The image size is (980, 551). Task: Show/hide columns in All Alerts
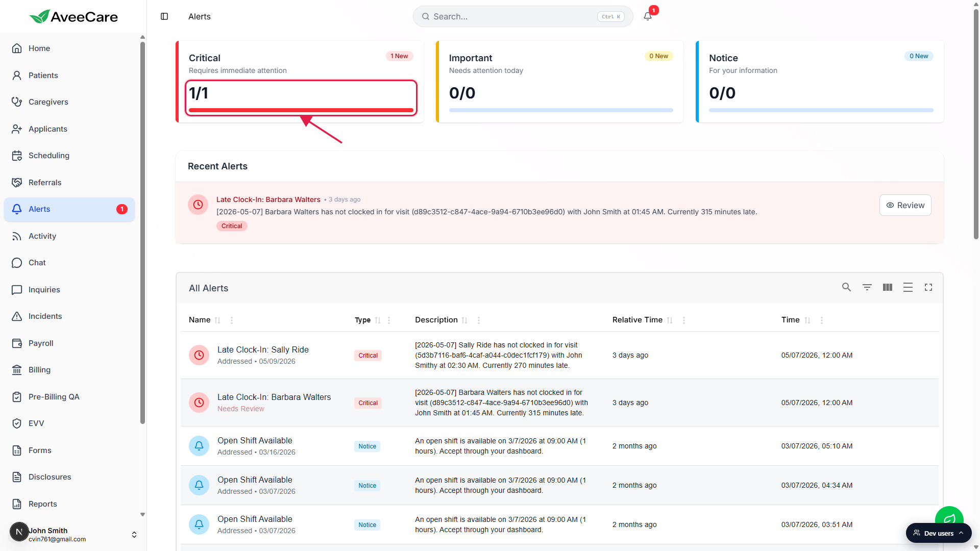[888, 287]
